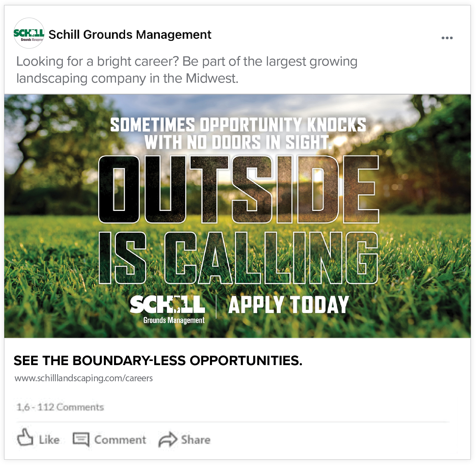This screenshot has width=476, height=465.
Task: Click the Like label text
Action: 49,440
